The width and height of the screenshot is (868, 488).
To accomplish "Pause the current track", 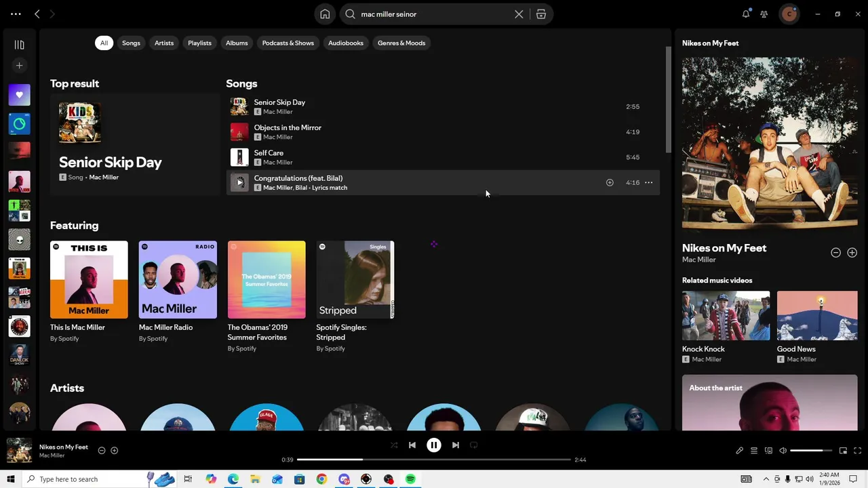I will click(434, 445).
